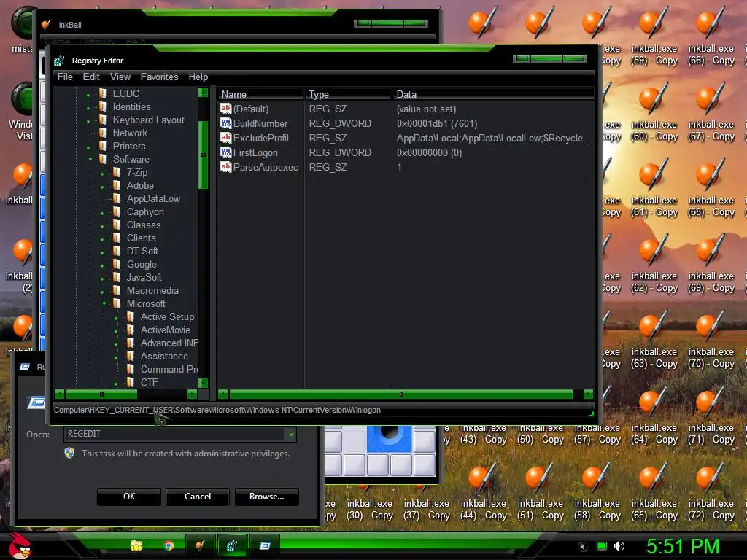
Task: Select the Identities key
Action: coord(131,106)
